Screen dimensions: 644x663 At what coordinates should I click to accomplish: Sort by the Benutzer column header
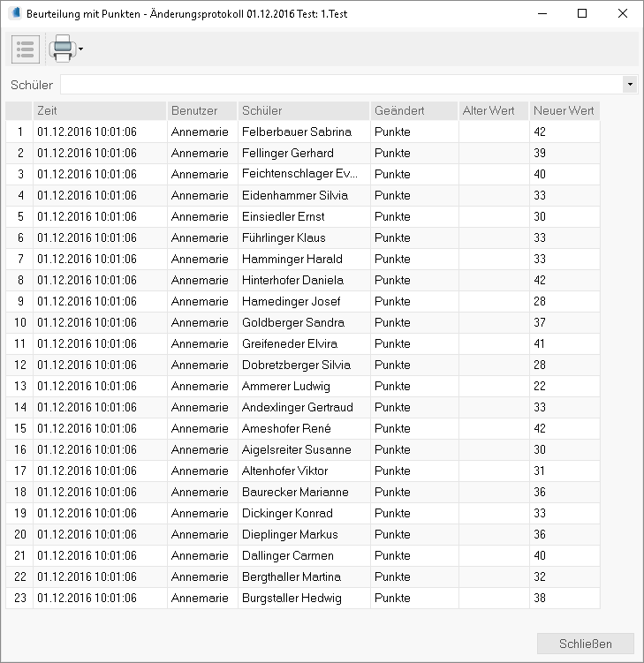pos(202,110)
